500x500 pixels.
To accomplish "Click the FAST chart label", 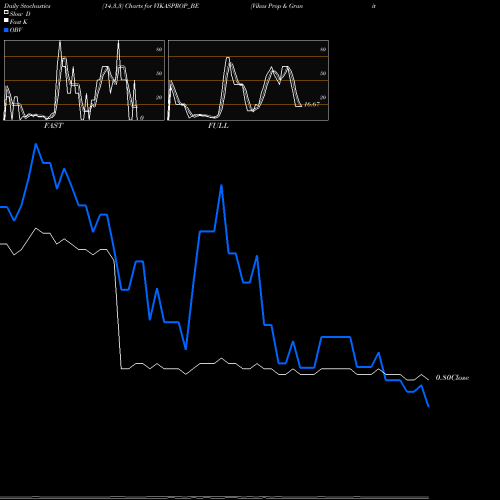I will coord(53,126).
